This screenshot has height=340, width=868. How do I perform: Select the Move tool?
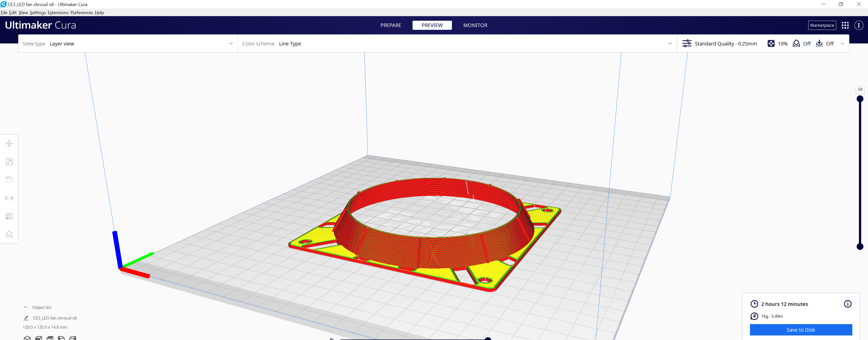pyautogui.click(x=9, y=143)
